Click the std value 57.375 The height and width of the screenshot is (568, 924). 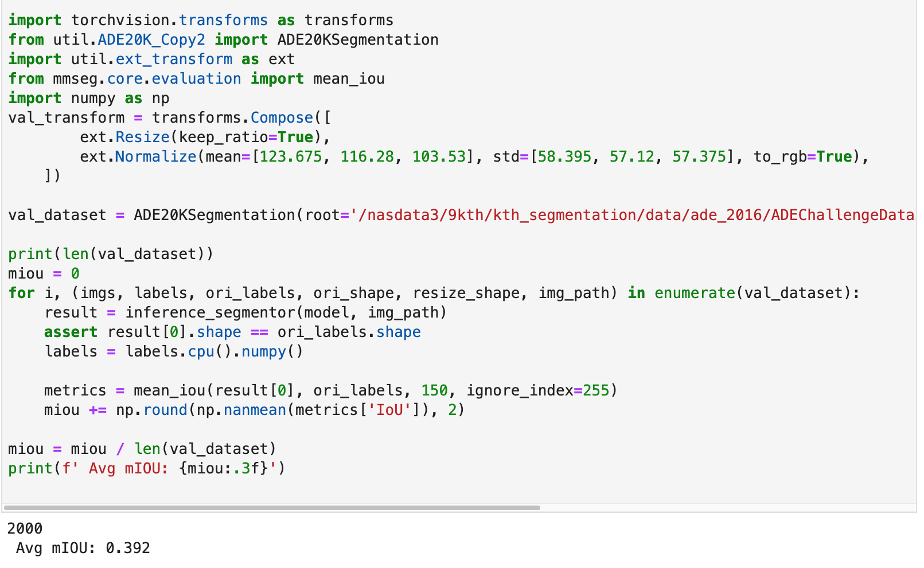click(699, 156)
